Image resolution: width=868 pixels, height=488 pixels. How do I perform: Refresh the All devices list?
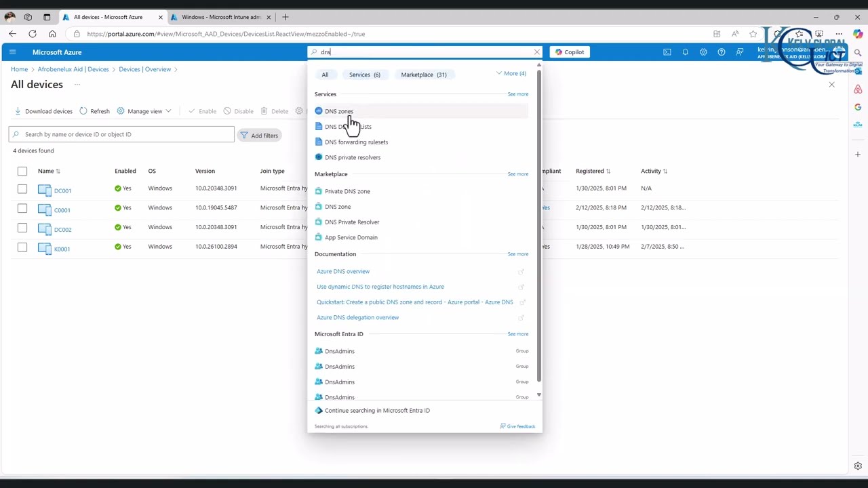[x=94, y=111]
